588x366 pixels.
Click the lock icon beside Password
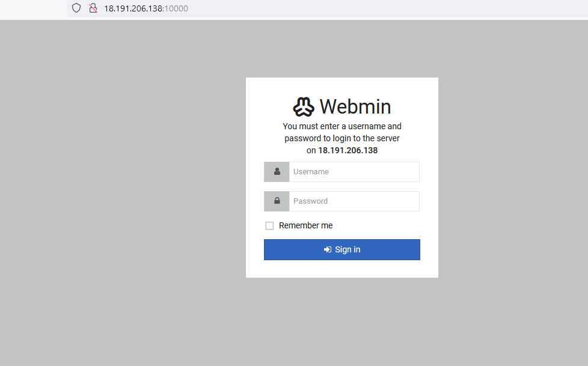click(x=277, y=201)
